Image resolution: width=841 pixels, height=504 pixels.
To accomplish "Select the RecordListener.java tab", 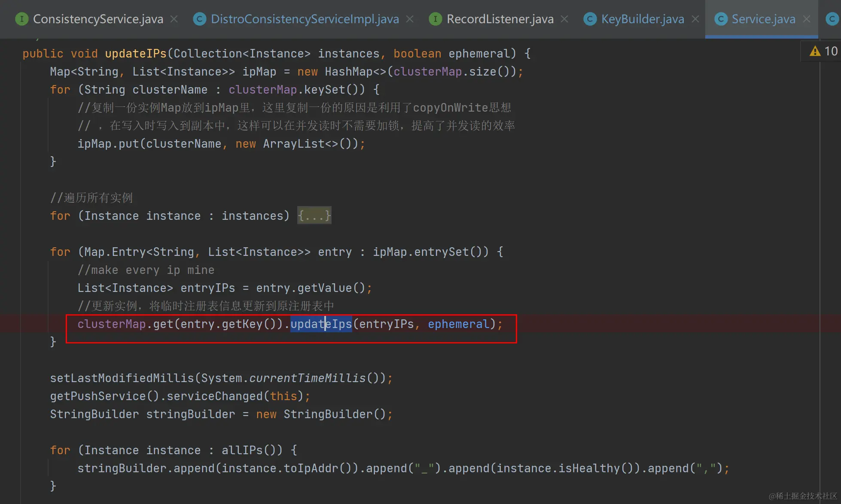I will click(x=500, y=19).
